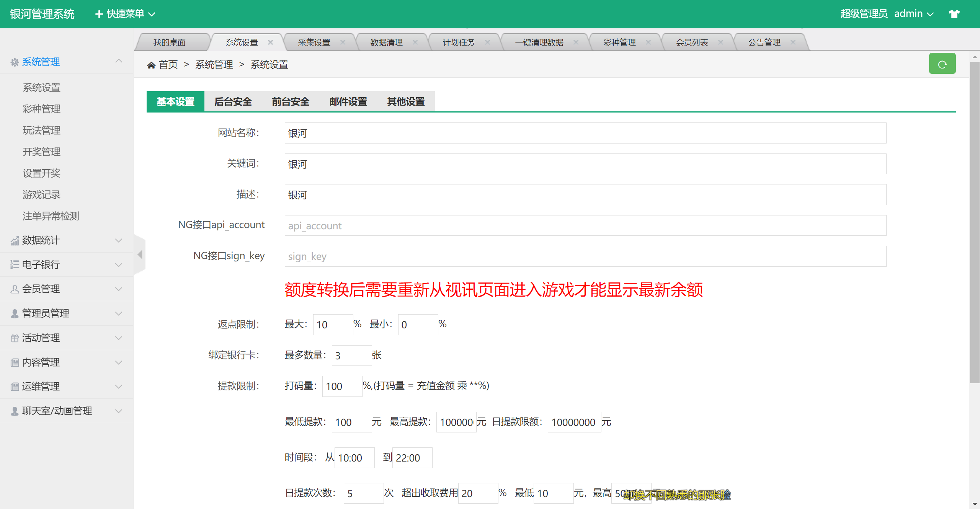Open 注单异常检测 sidebar link
The width and height of the screenshot is (980, 509).
click(51, 216)
